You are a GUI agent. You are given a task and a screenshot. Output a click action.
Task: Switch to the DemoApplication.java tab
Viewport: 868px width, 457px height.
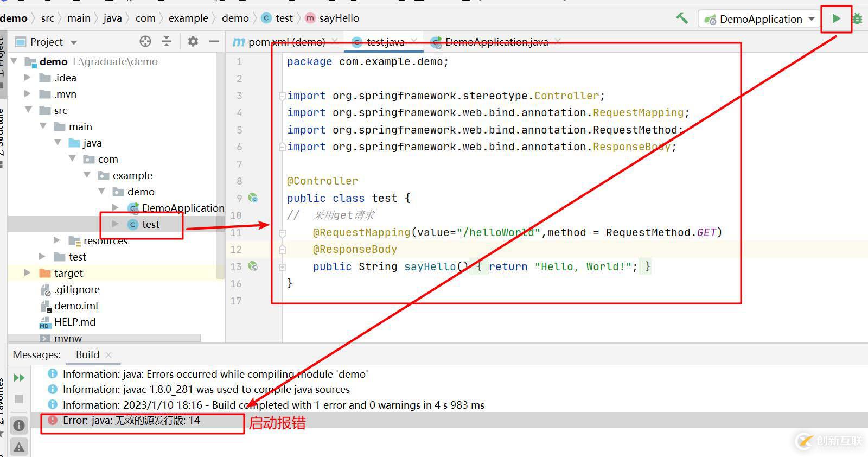pos(496,42)
